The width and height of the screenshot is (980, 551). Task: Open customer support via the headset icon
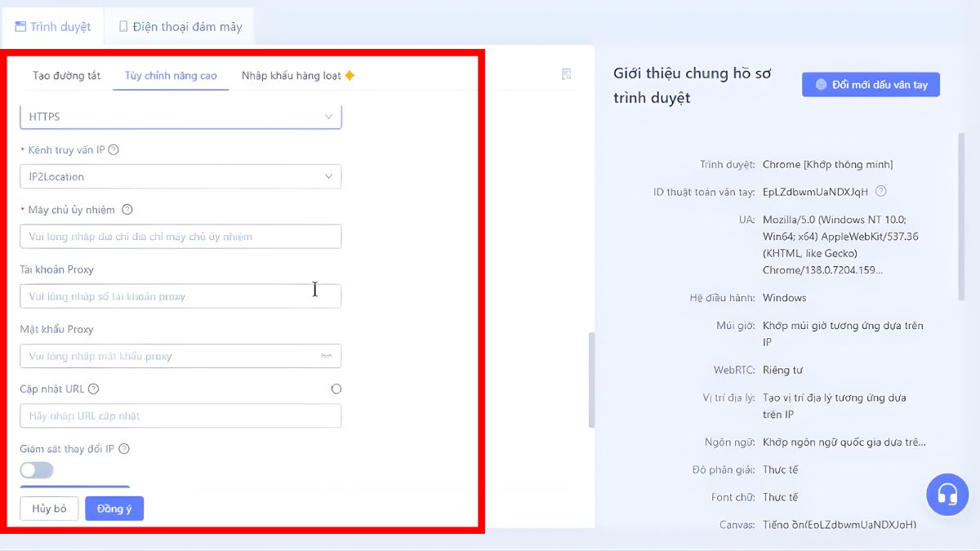947,494
